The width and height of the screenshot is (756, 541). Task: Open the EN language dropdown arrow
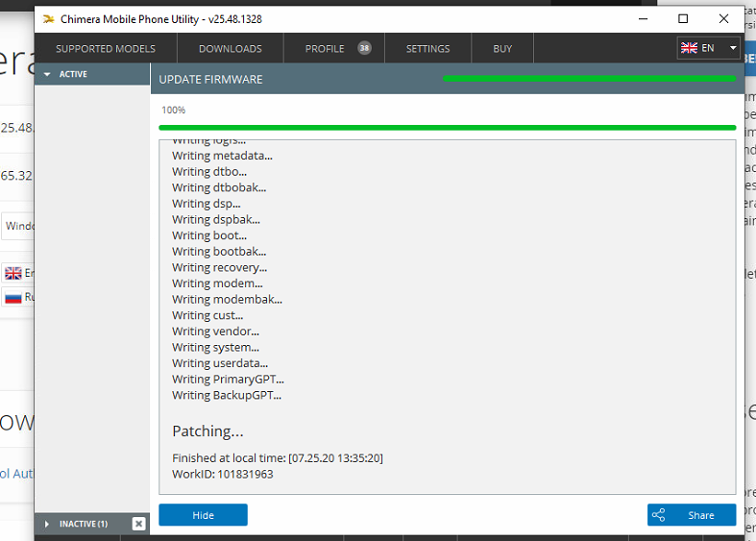733,48
